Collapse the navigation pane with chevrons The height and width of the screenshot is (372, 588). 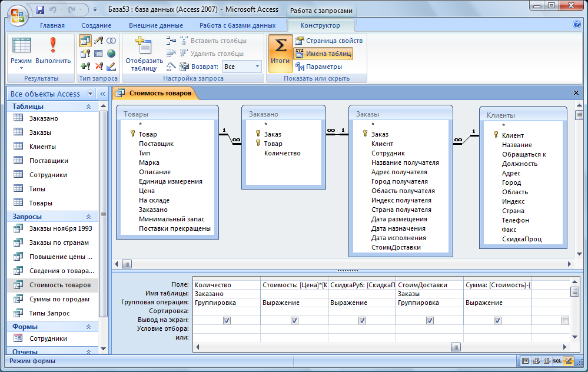pyautogui.click(x=102, y=94)
